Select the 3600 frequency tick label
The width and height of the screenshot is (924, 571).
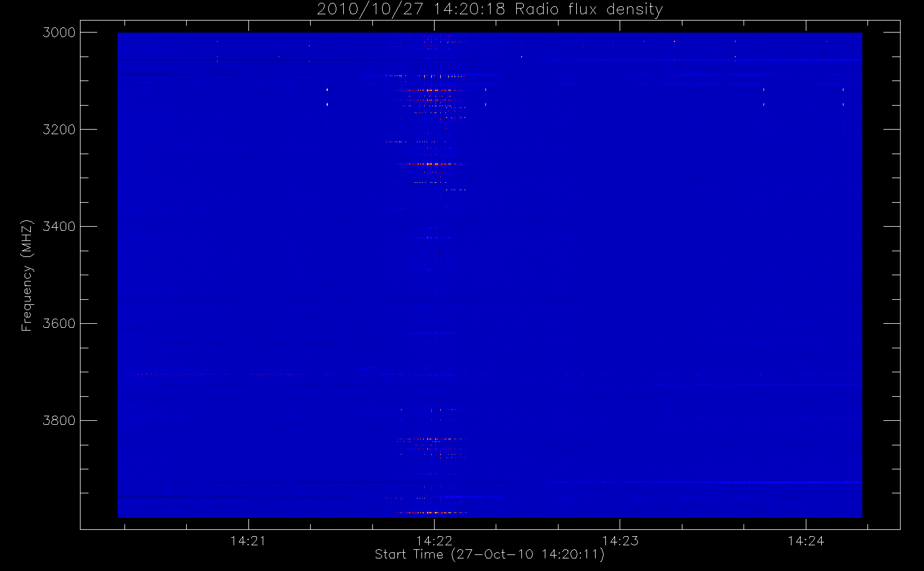[59, 324]
